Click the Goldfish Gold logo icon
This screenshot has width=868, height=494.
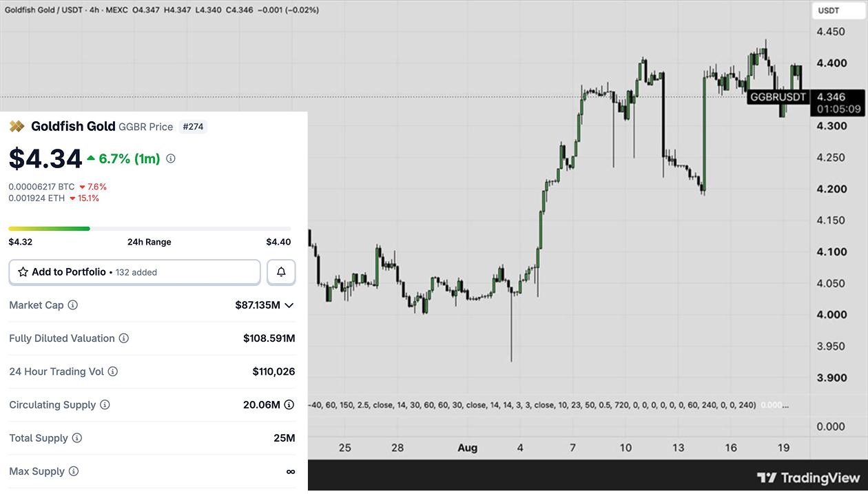click(x=17, y=127)
